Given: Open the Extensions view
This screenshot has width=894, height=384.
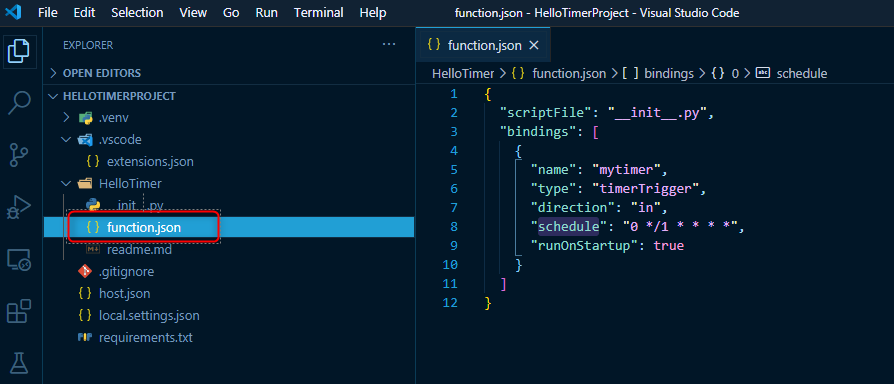Looking at the screenshot, I should click(x=18, y=311).
